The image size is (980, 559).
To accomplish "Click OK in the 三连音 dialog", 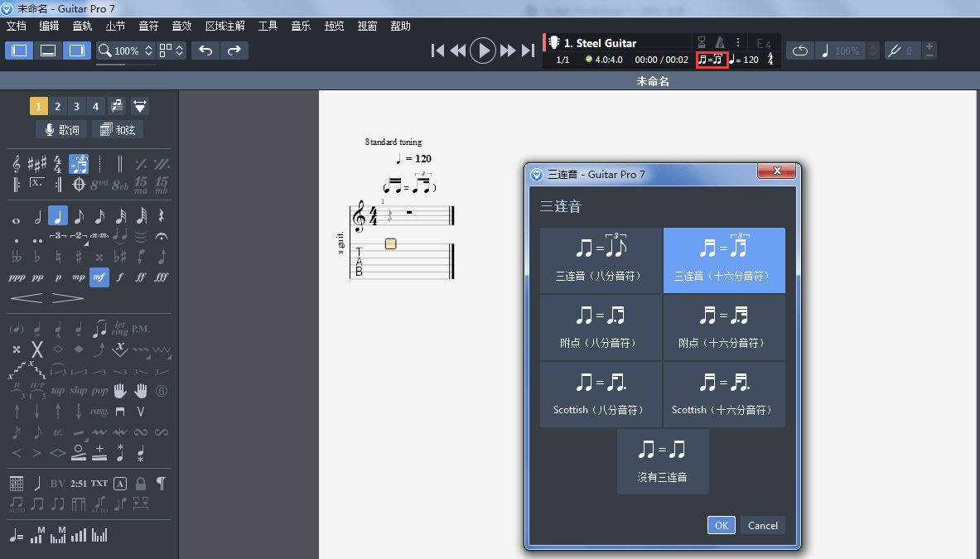I will point(720,525).
